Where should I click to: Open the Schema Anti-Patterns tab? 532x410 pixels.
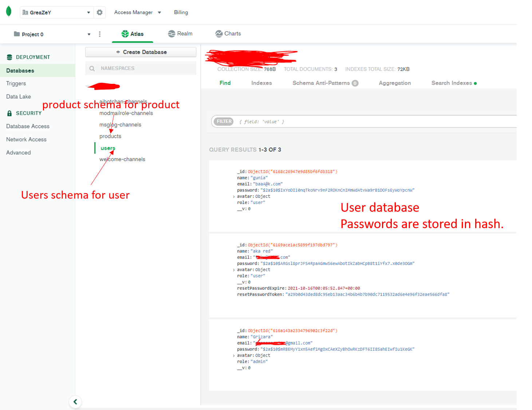325,83
